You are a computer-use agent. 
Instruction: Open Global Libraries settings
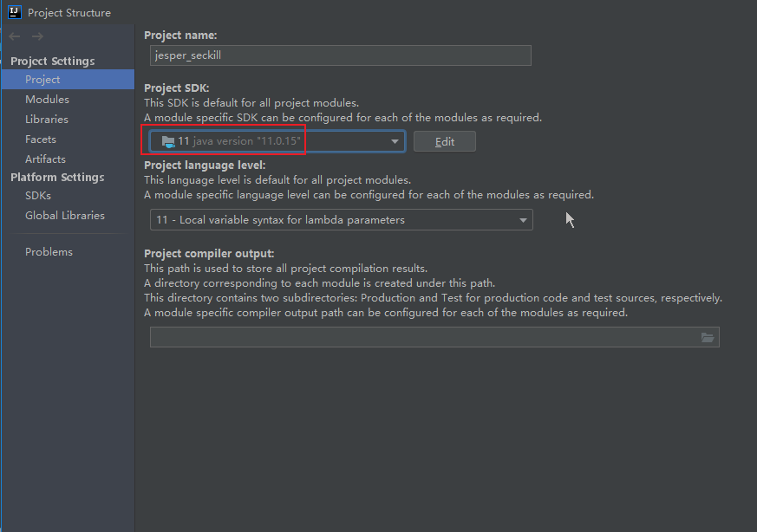pyautogui.click(x=65, y=216)
